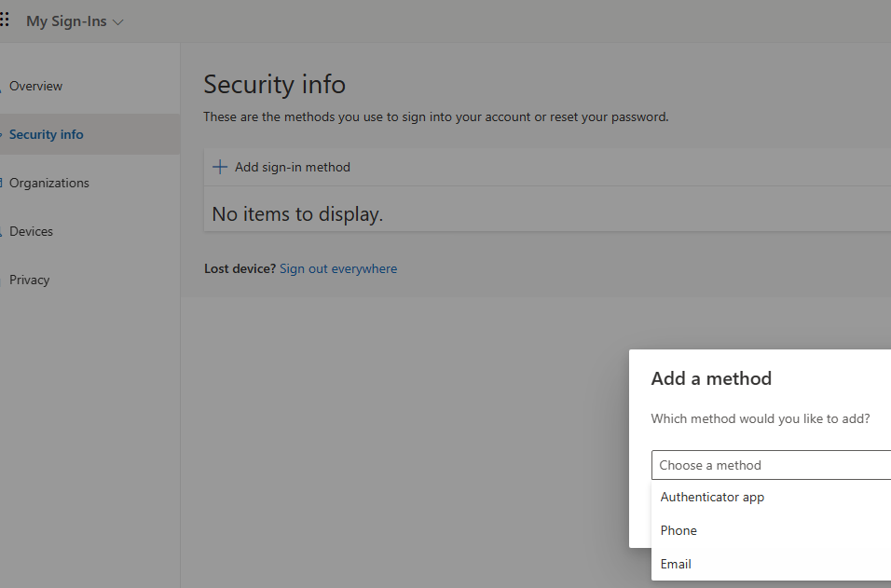Go to Overview in the sidebar
Viewport: 891px width, 588px height.
[x=35, y=86]
